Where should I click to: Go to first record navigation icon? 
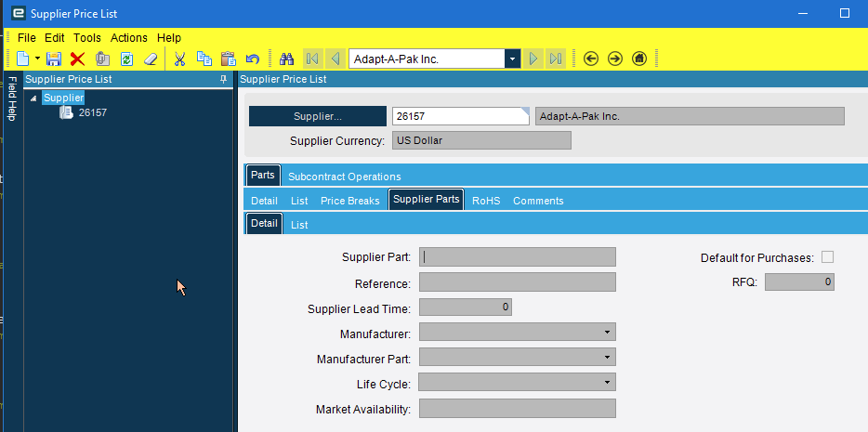pyautogui.click(x=312, y=59)
